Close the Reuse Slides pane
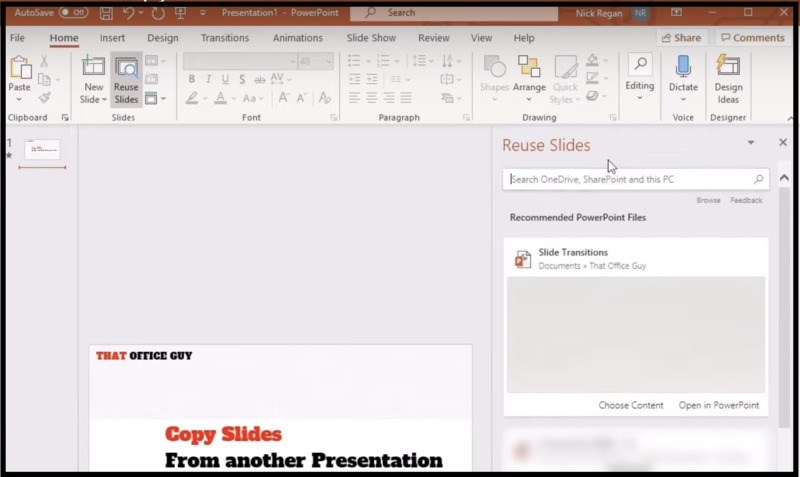 (783, 142)
